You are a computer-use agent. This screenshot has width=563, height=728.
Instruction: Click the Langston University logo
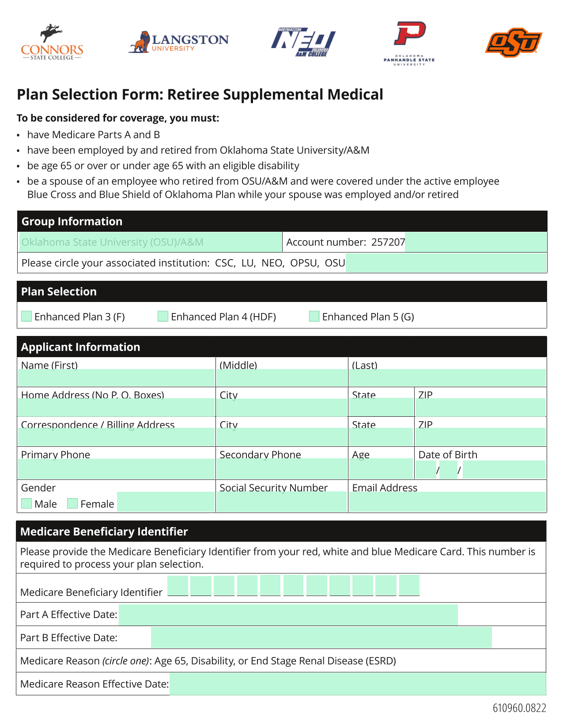[x=178, y=42]
